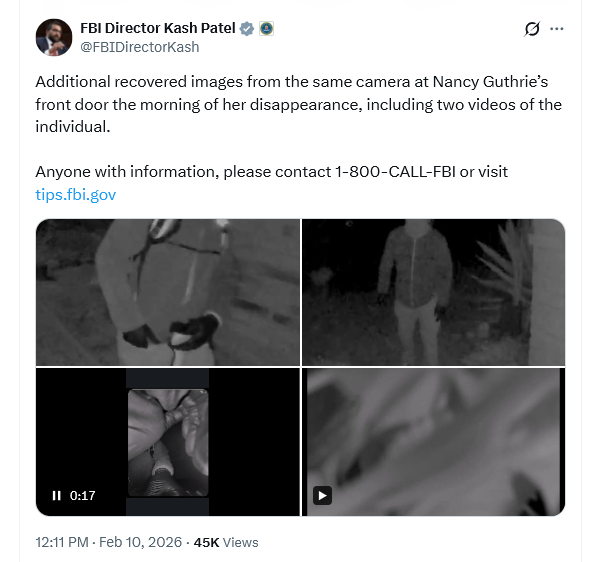The image size is (607, 562).
Task: Visit the tips.fbi.gov link
Action: click(75, 194)
